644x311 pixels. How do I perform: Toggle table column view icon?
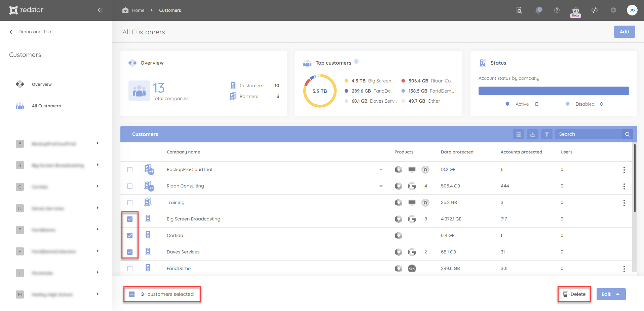[519, 134]
